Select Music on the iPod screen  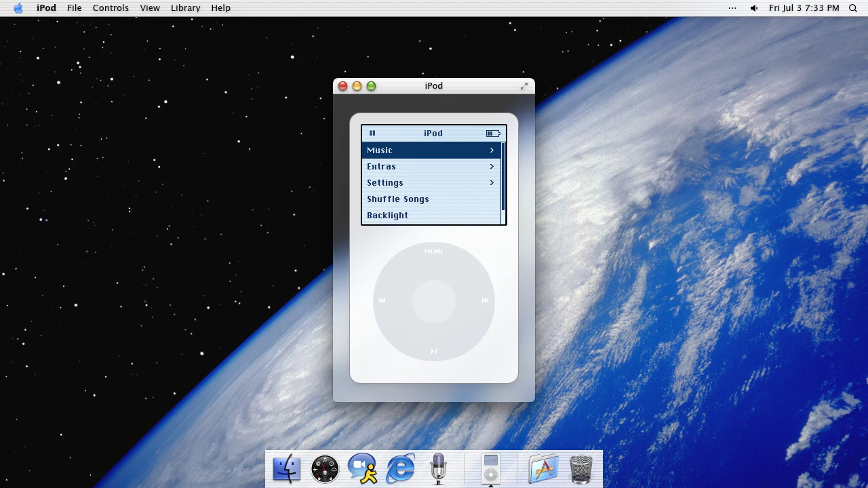point(431,150)
